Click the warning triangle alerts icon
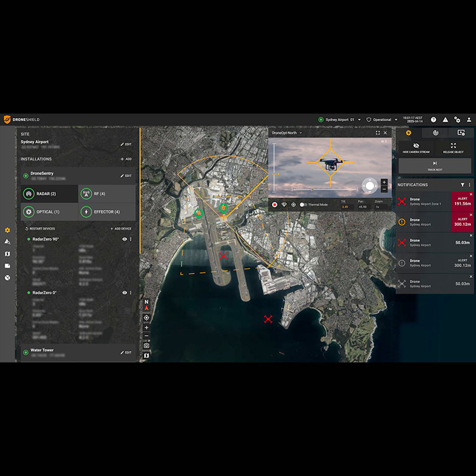Viewport: 476px width, 476px height. click(x=446, y=119)
